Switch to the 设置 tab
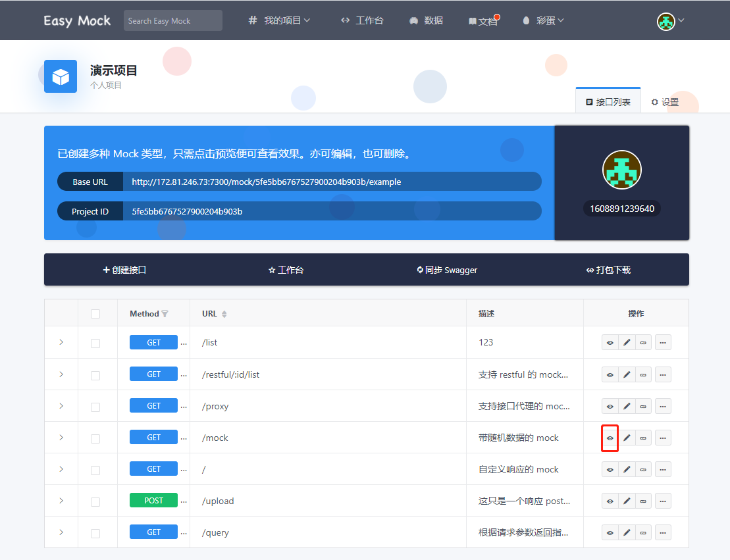Viewport: 730px width, 560px height. click(665, 102)
